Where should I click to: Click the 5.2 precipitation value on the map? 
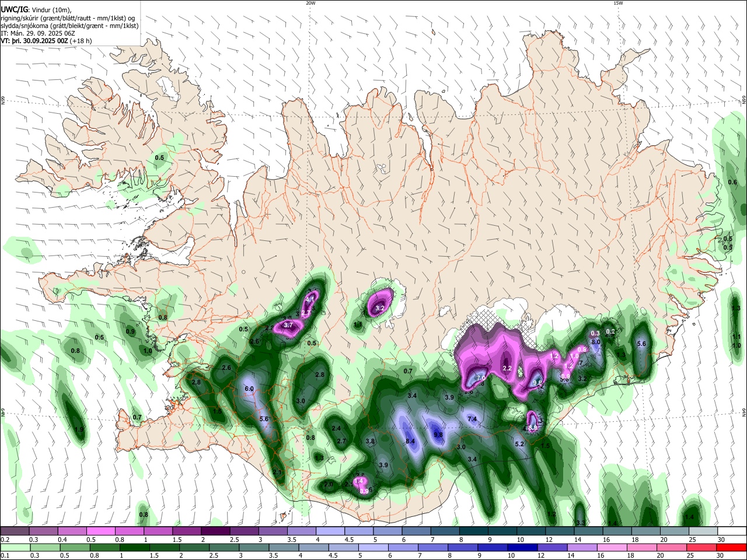click(x=520, y=444)
